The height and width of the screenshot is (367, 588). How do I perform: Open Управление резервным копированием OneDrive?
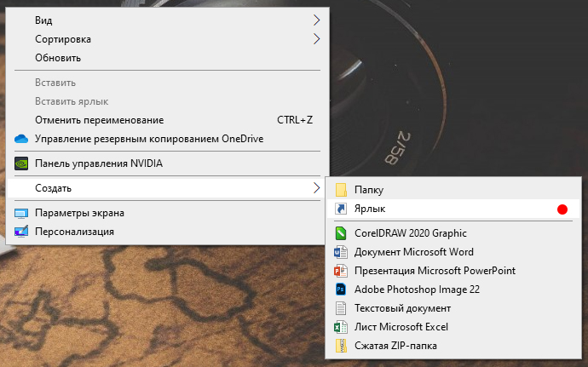coord(168,139)
